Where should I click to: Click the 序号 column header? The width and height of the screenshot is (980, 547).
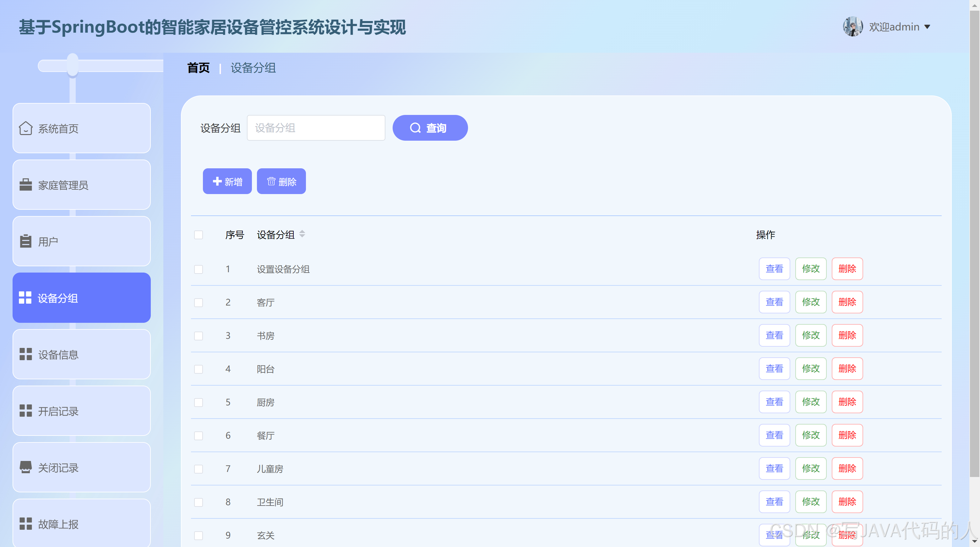234,235
